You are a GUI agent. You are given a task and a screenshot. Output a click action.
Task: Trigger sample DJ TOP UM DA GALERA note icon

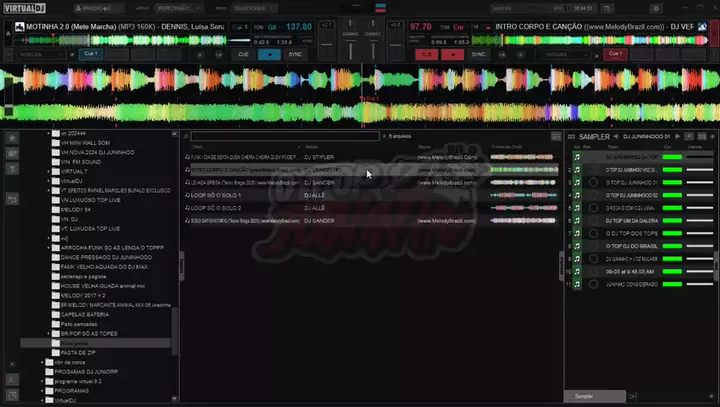click(577, 221)
